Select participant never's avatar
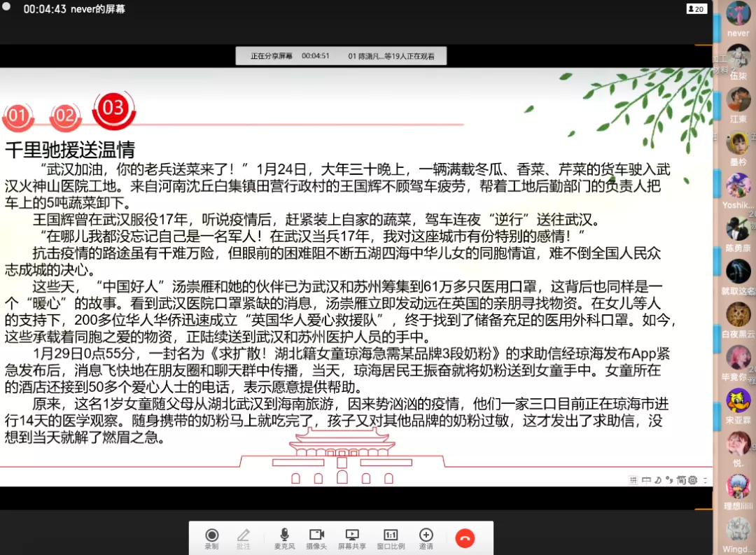Screen dimensions: 756x555 pos(738,13)
